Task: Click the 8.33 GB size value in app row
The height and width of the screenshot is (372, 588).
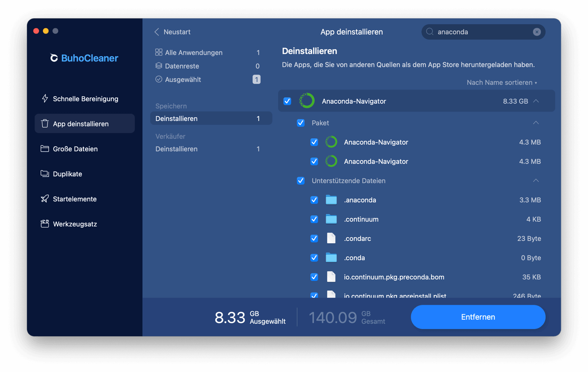Action: 515,101
